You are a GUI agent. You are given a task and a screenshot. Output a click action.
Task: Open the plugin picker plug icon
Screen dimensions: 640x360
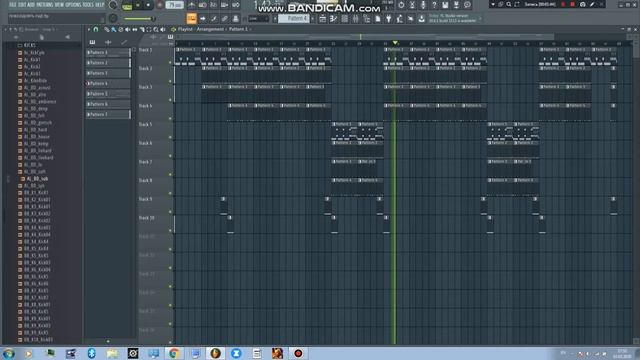click(x=389, y=19)
